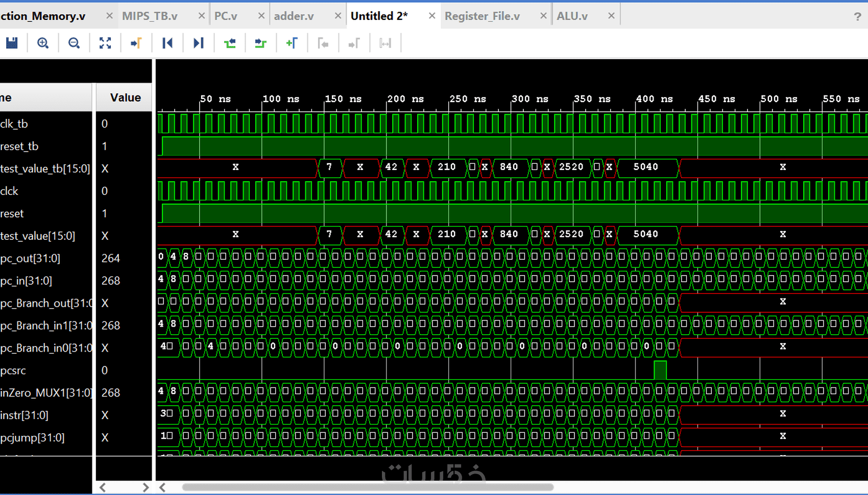Switch to the MIPS_TB.v tab
The image size is (868, 495).
(x=150, y=16)
